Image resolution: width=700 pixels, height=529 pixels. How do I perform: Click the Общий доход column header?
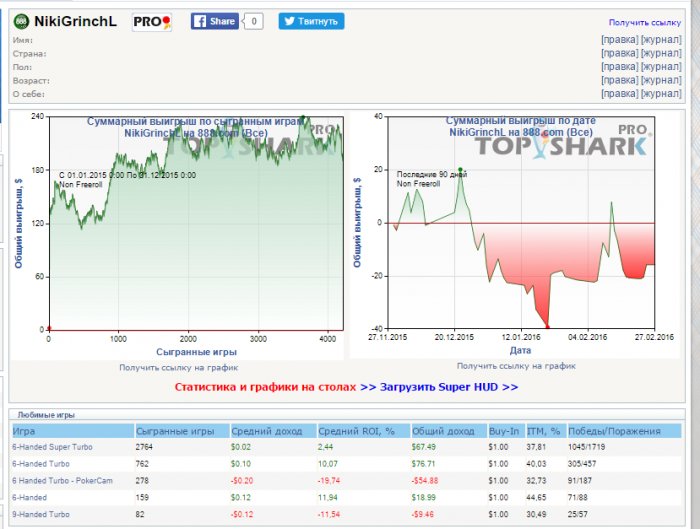449,431
